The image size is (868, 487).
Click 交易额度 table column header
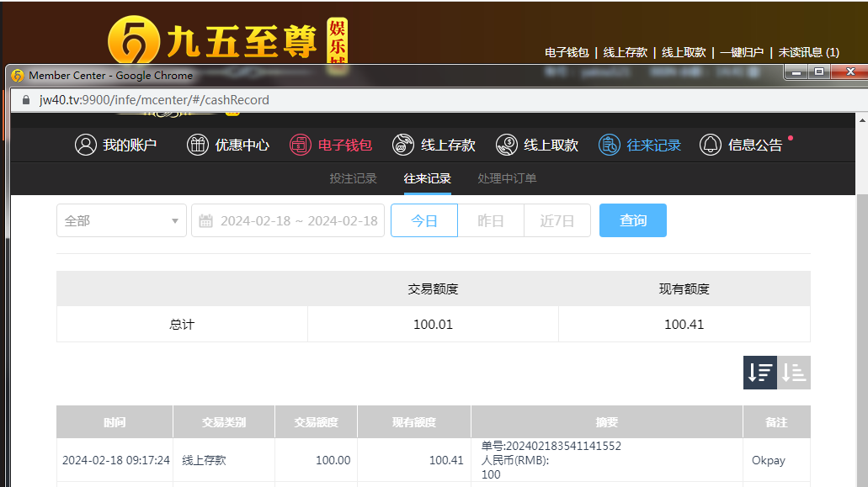(316, 421)
